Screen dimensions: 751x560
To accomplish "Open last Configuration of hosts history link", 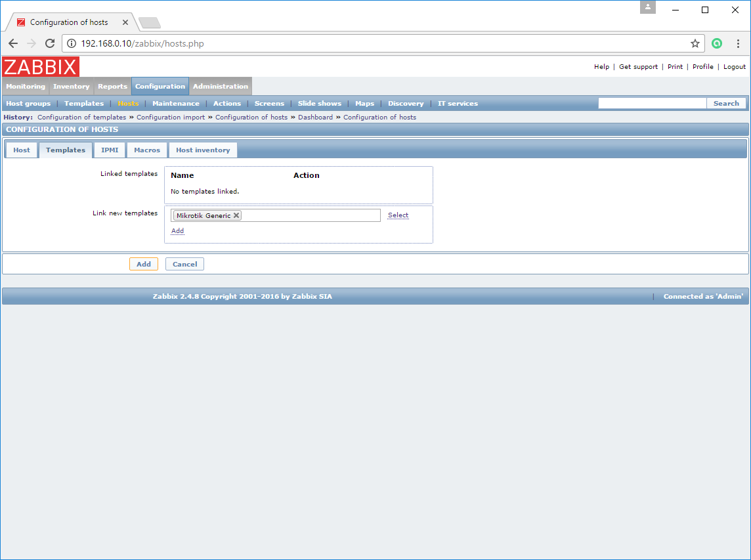I will tap(380, 118).
